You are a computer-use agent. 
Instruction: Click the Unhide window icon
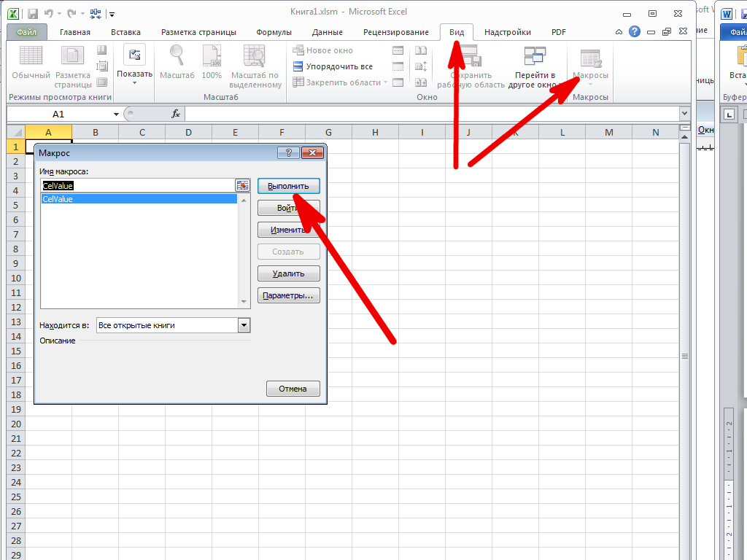(398, 82)
